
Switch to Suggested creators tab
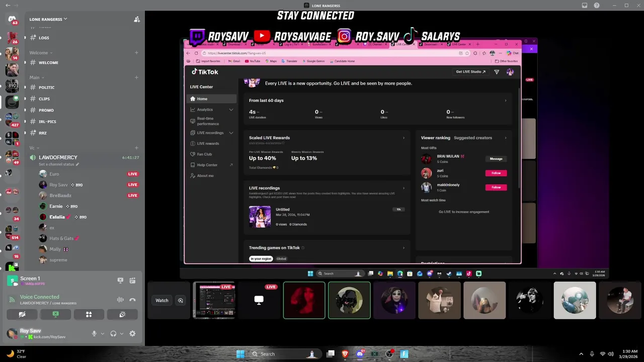(x=473, y=138)
